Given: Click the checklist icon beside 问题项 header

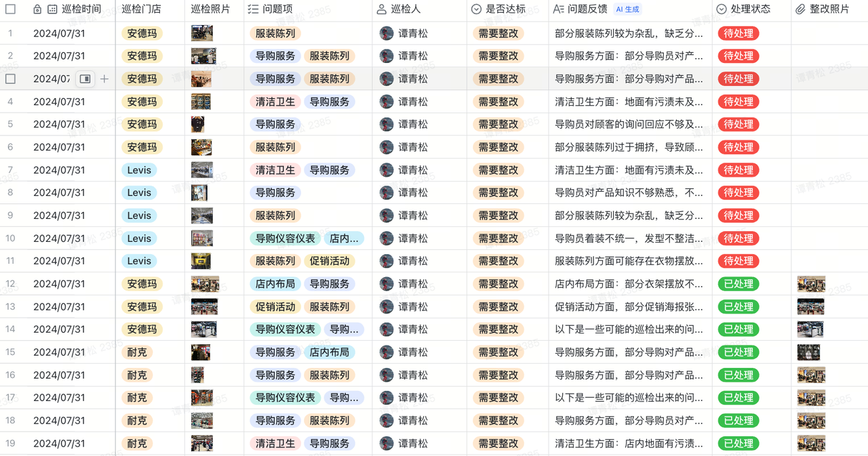Looking at the screenshot, I should point(253,9).
